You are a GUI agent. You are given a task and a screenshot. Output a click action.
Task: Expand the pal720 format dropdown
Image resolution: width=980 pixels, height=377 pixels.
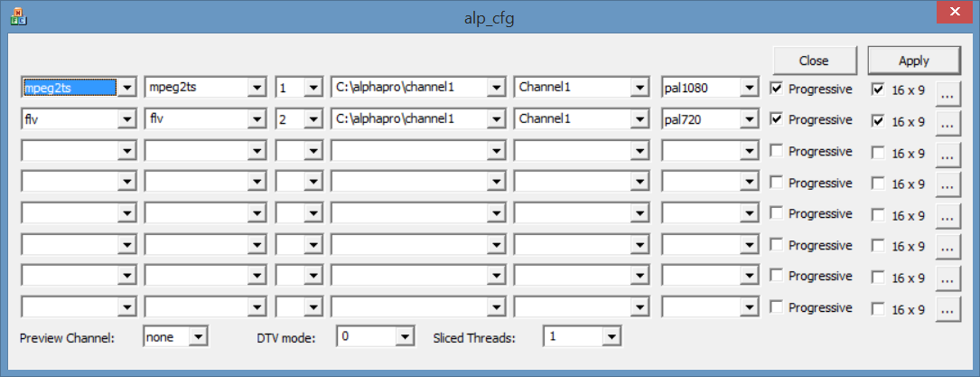coord(749,119)
